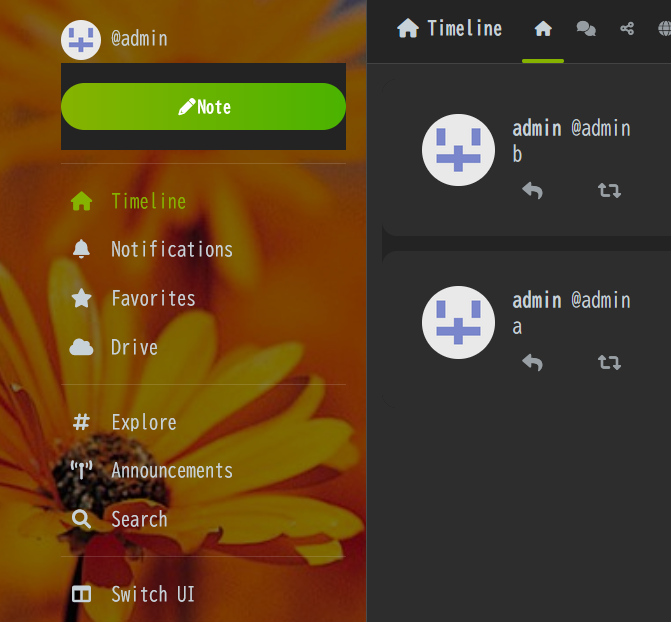Click the Favorites star icon

[81, 298]
